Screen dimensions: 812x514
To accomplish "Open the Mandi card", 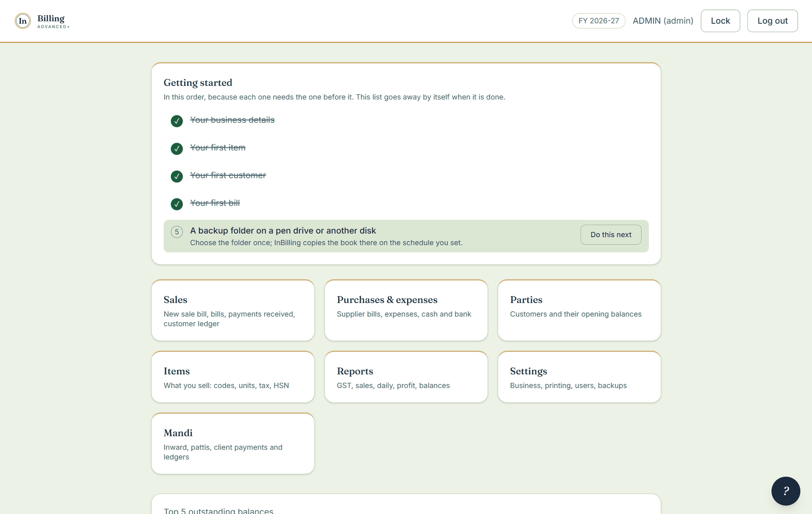I will click(233, 443).
